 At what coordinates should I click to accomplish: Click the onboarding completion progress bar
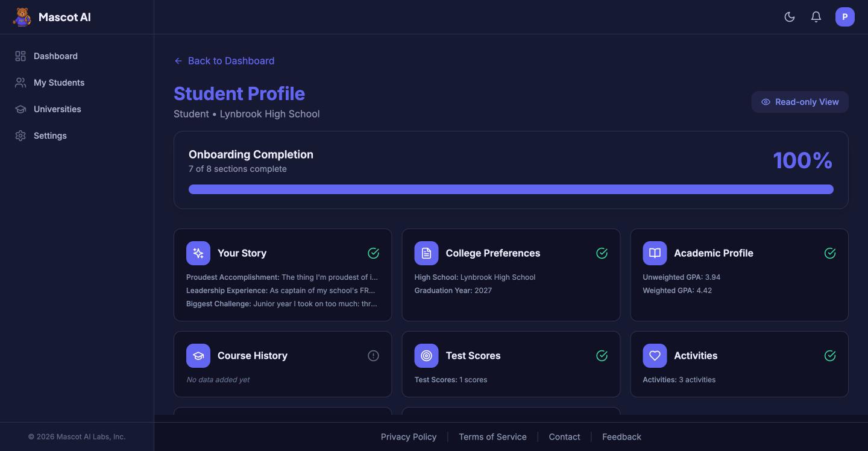[x=511, y=189]
